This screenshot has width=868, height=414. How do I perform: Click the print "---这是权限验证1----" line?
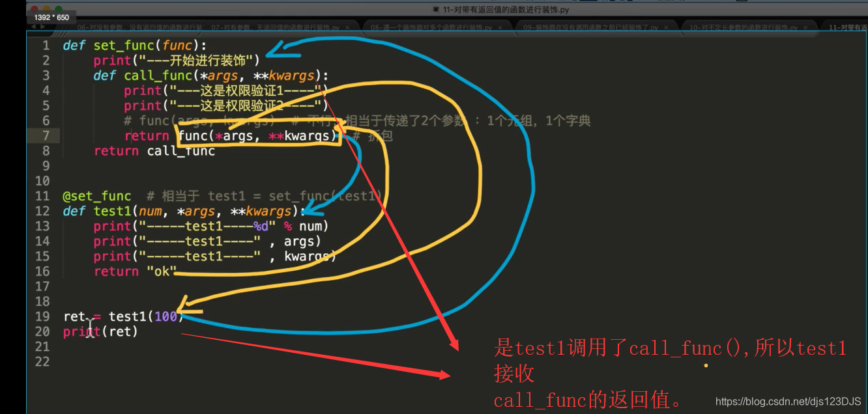pos(226,90)
